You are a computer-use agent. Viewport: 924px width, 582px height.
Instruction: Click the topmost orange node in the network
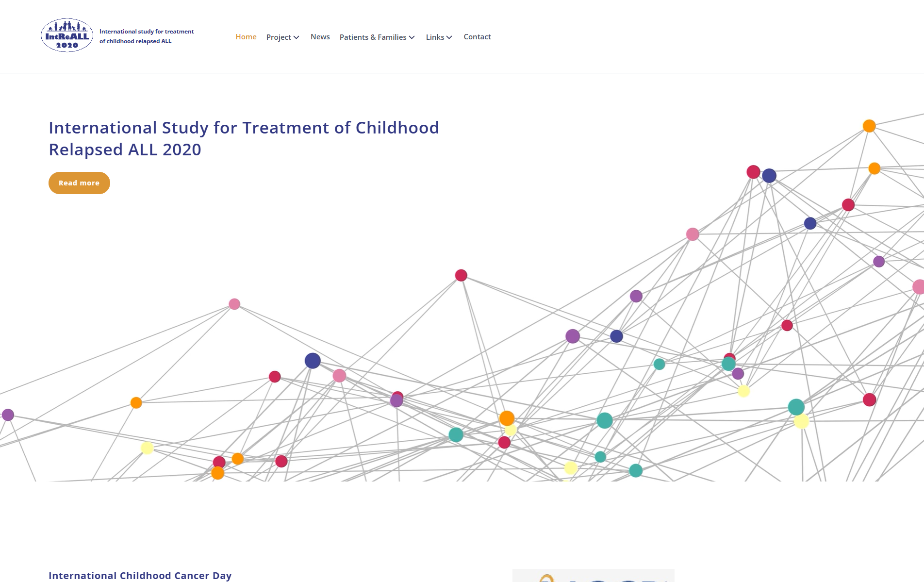coord(869,126)
